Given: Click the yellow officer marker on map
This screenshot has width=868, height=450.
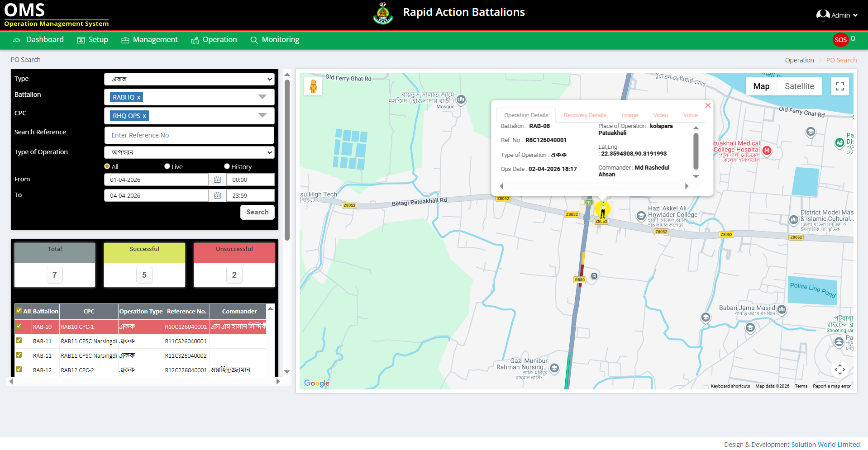Looking at the screenshot, I should 602,210.
